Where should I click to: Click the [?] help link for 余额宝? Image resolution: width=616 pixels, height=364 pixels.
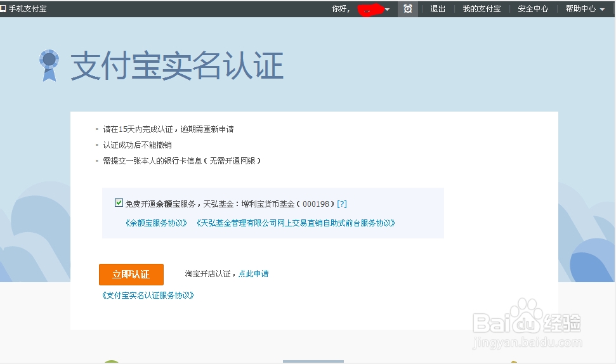click(x=342, y=204)
